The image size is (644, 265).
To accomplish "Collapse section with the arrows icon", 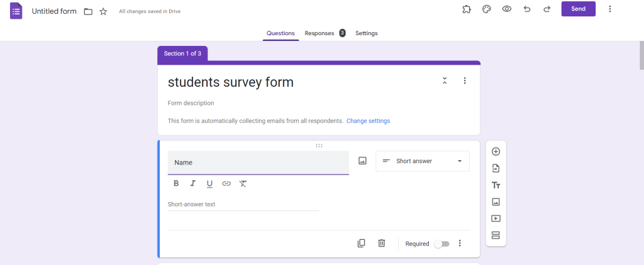I will click(445, 81).
